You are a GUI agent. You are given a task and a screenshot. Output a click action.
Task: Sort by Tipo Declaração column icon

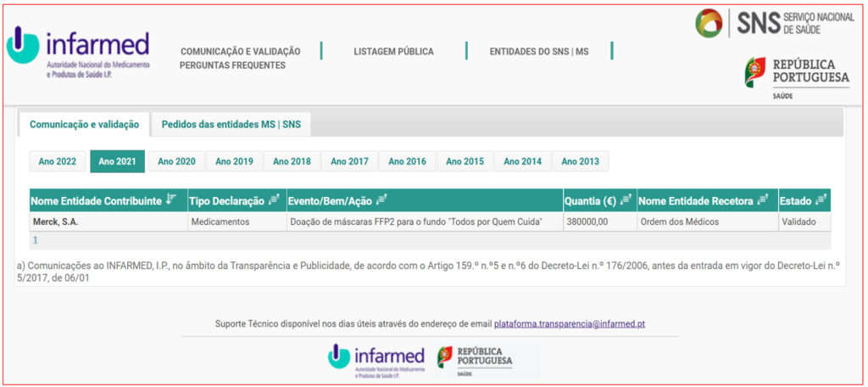tap(274, 200)
